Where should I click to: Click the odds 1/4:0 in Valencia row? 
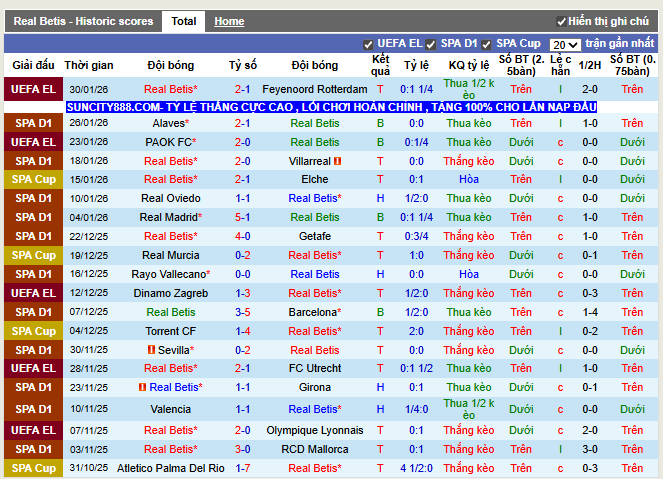pos(416,409)
